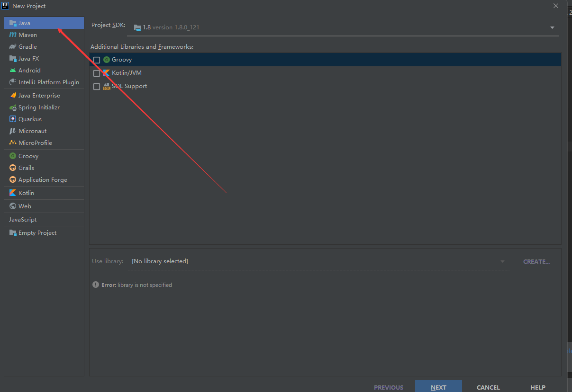Viewport: 572px width, 392px height.
Task: Click the '[No library selected]' combo box
Action: [318, 261]
